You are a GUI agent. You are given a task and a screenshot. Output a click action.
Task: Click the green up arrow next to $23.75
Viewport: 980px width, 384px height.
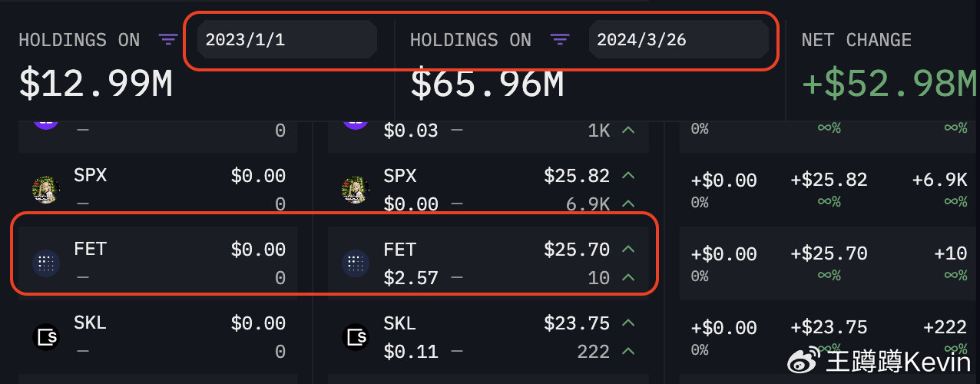(628, 323)
